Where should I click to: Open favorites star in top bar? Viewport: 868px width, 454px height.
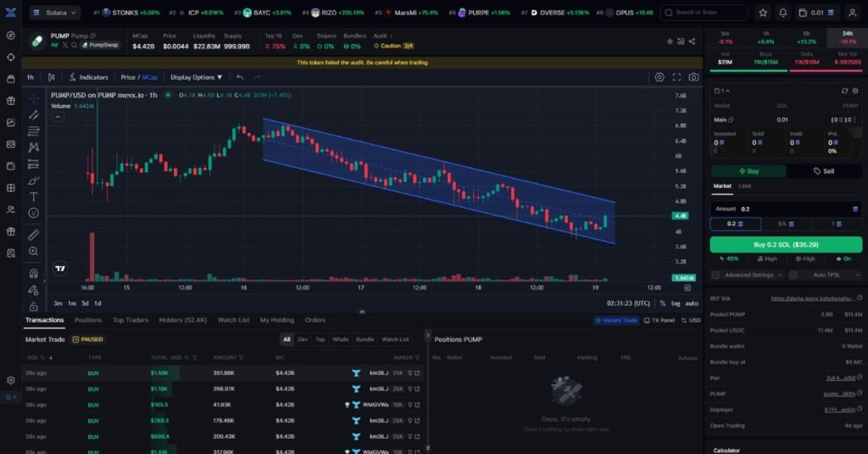763,12
